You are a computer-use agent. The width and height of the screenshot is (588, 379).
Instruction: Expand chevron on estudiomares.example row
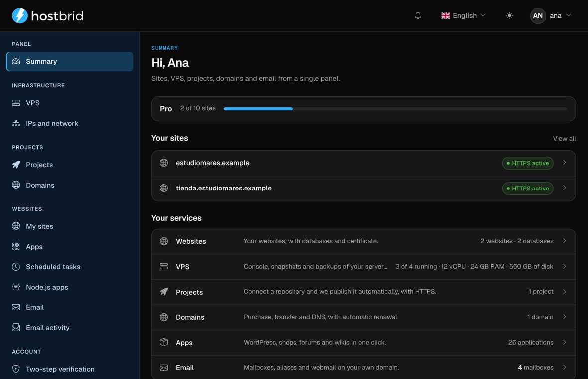pos(565,163)
